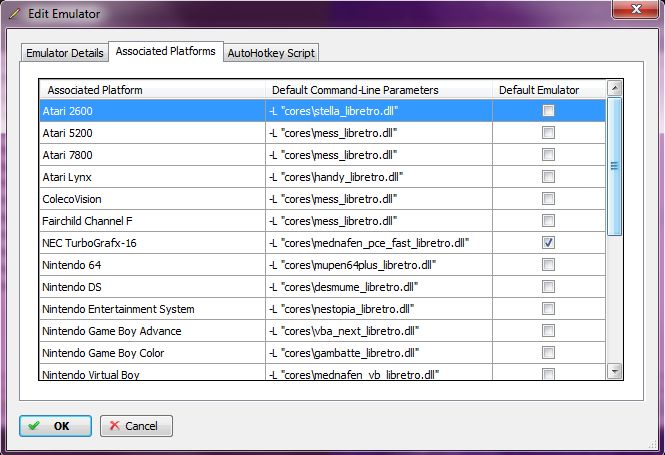Select the Nintendo Virtual Boy platform name
The height and width of the screenshot is (455, 665).
(91, 374)
